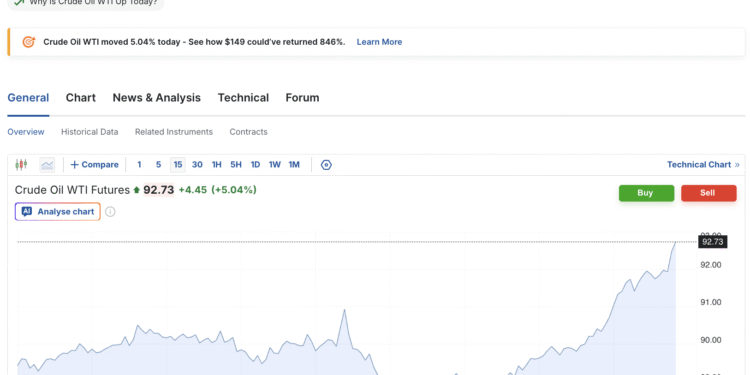Open Related Instruments sub-tab
This screenshot has width=750, height=375.
point(174,132)
